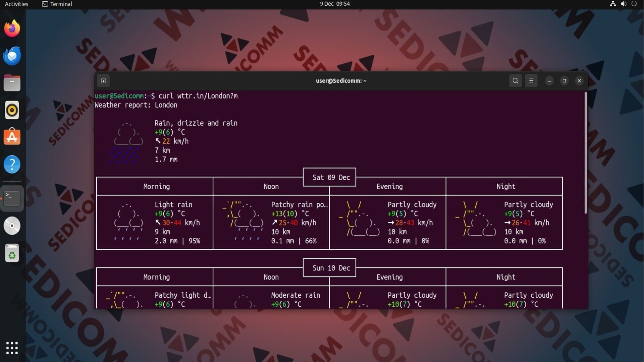Launch Thunderbird mail from the dock
Viewport: 644px width, 362px height.
pos(12,56)
